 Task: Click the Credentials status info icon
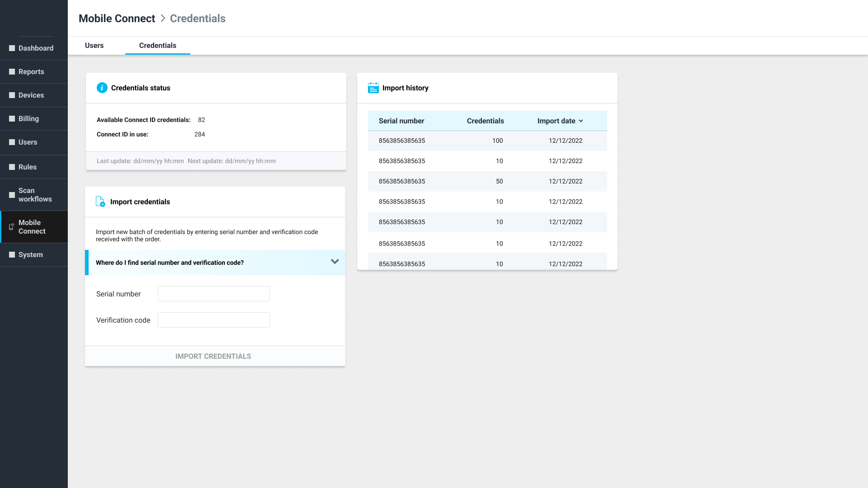(102, 88)
